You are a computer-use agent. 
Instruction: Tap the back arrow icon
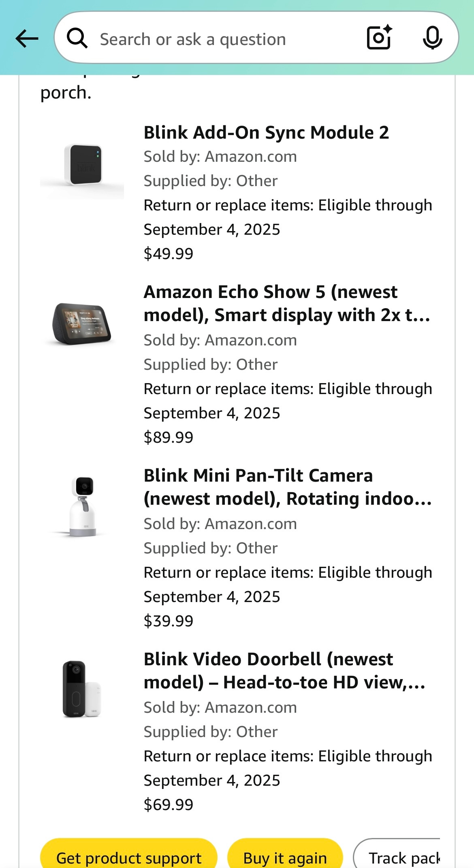point(27,39)
